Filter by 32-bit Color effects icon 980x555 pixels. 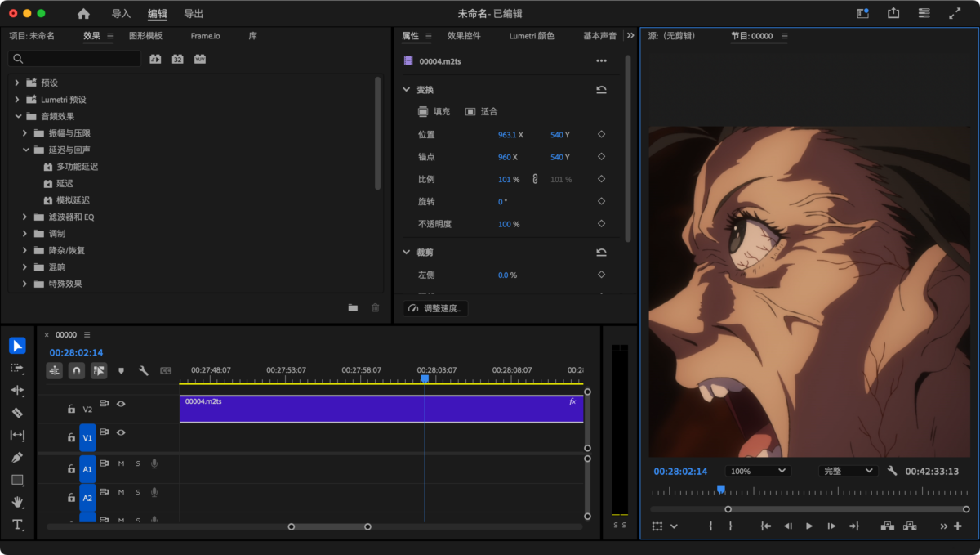tap(177, 59)
